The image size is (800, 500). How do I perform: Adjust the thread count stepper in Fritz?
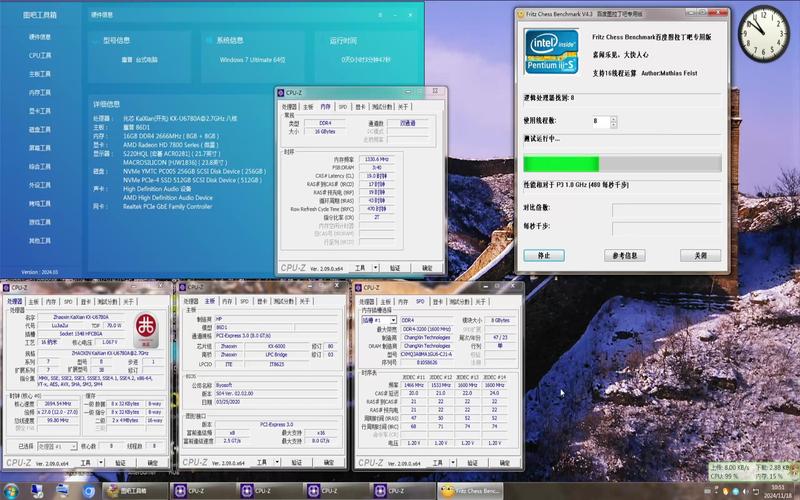(613, 122)
